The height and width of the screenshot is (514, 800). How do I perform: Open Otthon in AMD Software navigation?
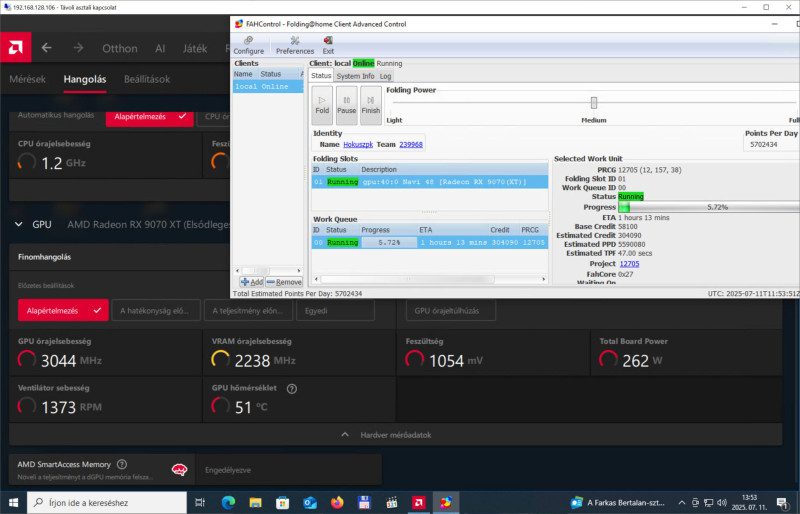pyautogui.click(x=120, y=48)
